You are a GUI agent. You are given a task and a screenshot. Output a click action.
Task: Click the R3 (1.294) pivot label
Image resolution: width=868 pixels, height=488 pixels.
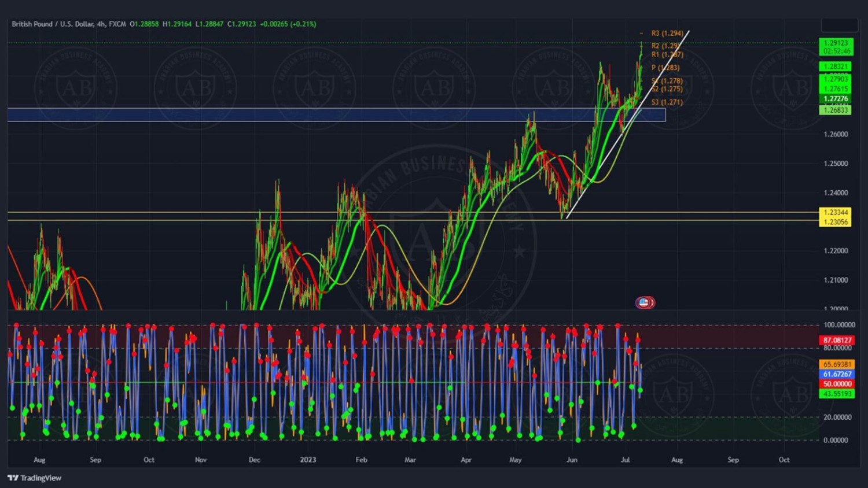667,34
